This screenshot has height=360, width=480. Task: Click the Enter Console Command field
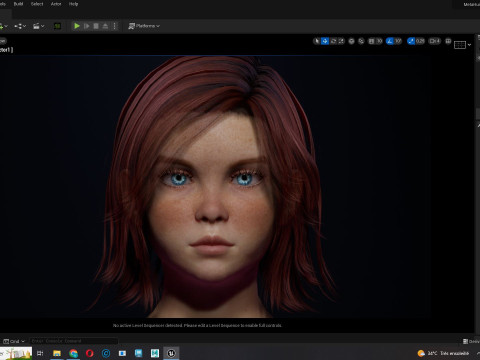coord(73,341)
